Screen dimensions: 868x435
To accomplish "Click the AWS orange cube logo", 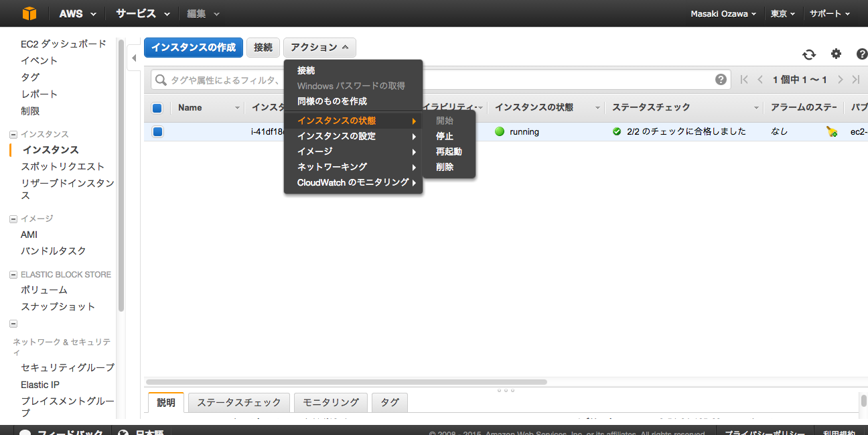I will [x=29, y=13].
